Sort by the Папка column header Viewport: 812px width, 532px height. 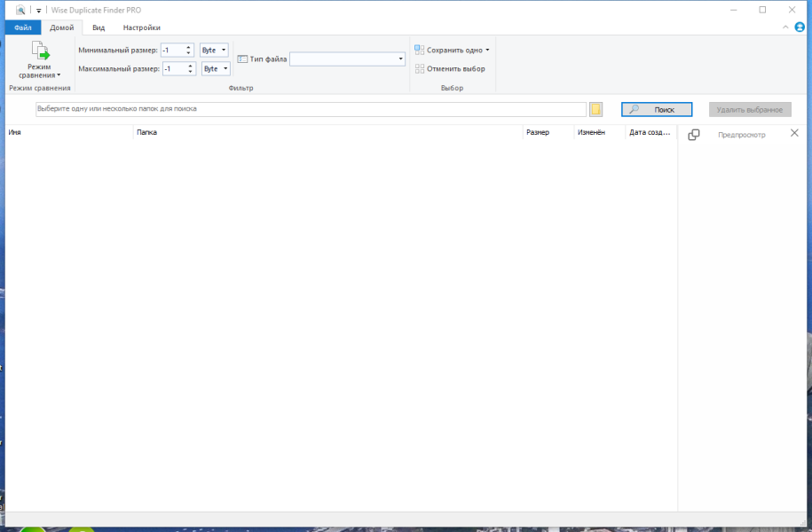[x=327, y=132]
